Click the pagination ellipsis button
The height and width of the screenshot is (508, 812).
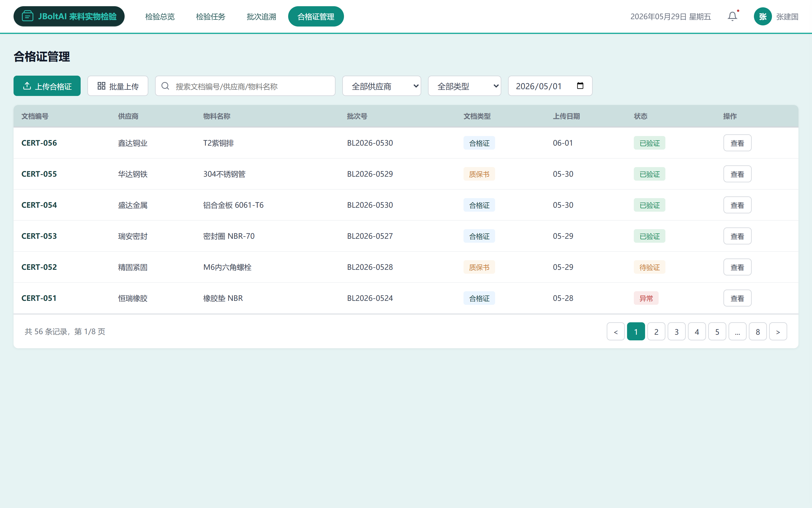click(x=738, y=332)
